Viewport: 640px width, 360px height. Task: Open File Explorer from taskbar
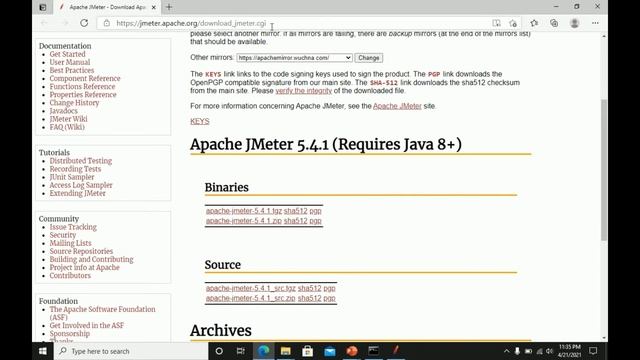click(x=285, y=351)
